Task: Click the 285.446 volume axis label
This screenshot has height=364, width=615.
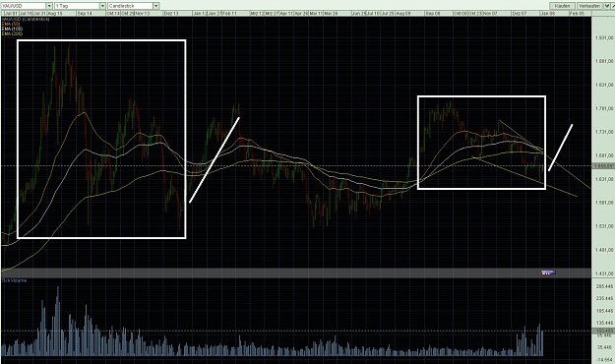Action: tap(604, 286)
